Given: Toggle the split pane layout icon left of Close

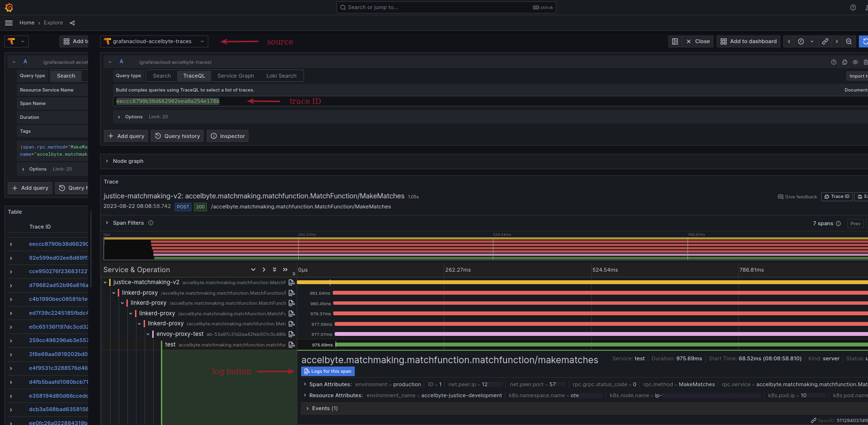Looking at the screenshot, I should pos(675,42).
